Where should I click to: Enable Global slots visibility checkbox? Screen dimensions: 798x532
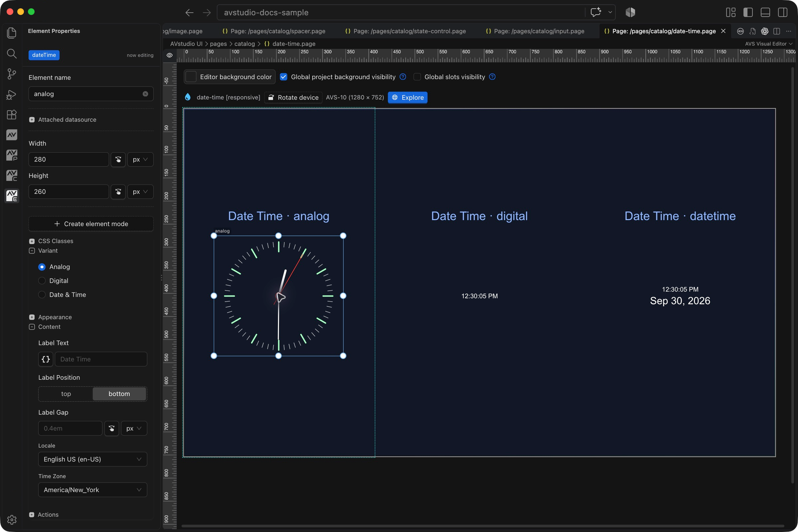417,77
